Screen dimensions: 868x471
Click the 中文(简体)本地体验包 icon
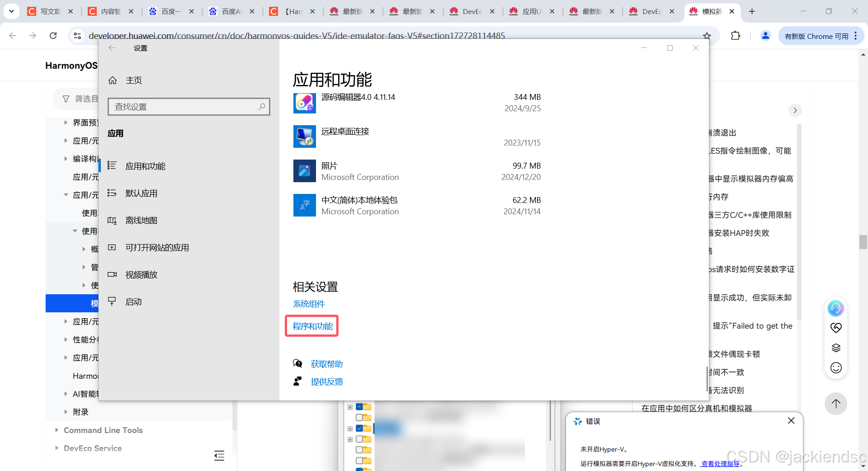point(304,205)
